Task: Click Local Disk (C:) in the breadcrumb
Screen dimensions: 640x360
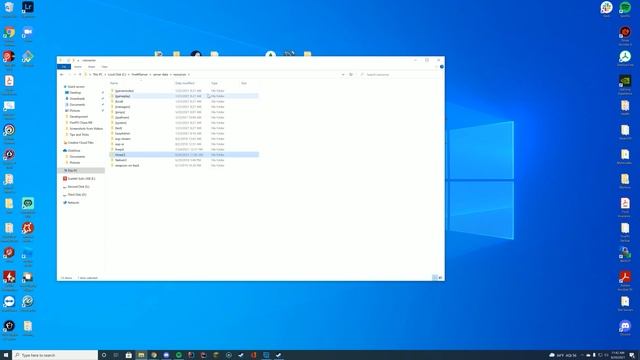Action: point(117,75)
